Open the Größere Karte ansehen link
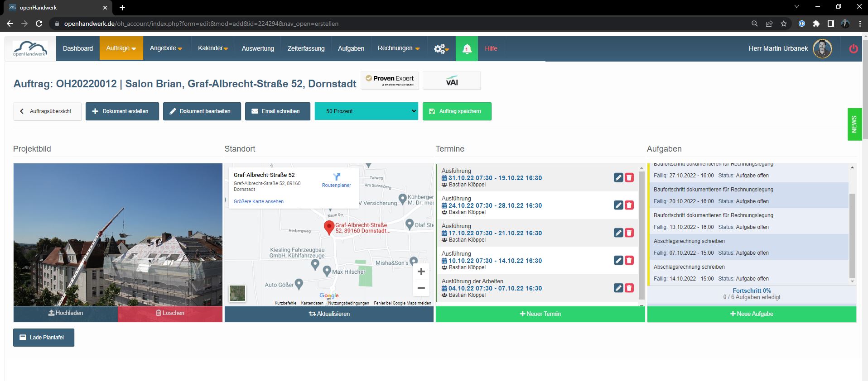This screenshot has width=868, height=381. [259, 201]
